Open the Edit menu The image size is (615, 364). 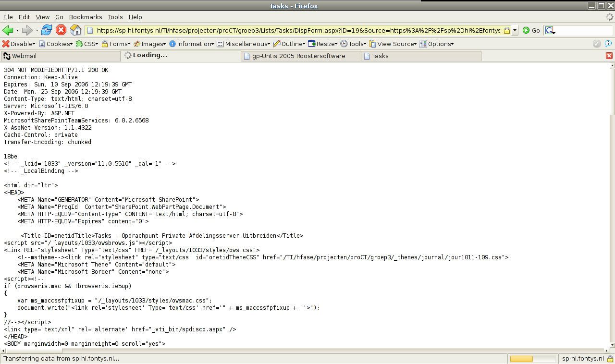(24, 17)
